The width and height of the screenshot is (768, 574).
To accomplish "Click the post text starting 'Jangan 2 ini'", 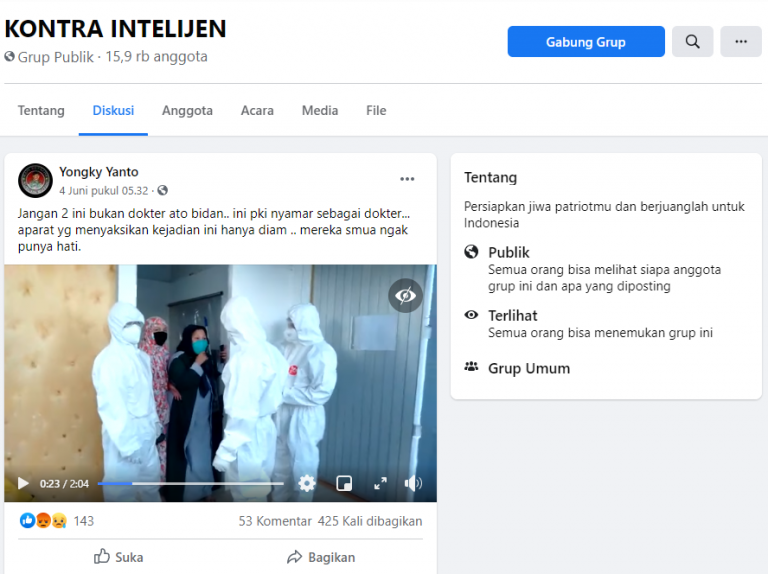I will (x=214, y=230).
